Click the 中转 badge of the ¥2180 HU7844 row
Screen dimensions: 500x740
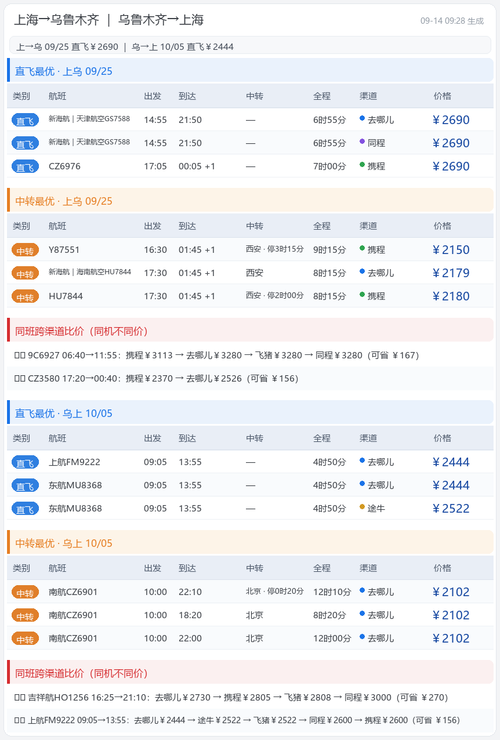25,296
